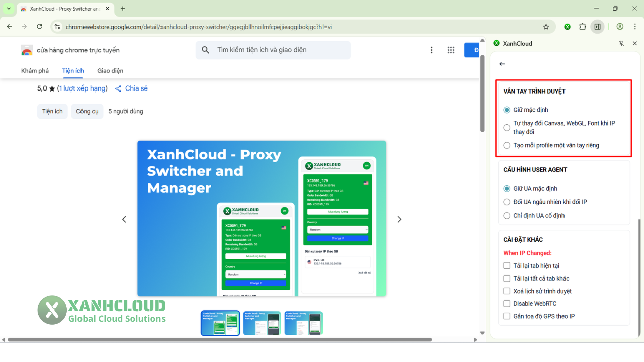The width and height of the screenshot is (644, 362).
Task: Open the Google apps grid
Action: pyautogui.click(x=451, y=50)
